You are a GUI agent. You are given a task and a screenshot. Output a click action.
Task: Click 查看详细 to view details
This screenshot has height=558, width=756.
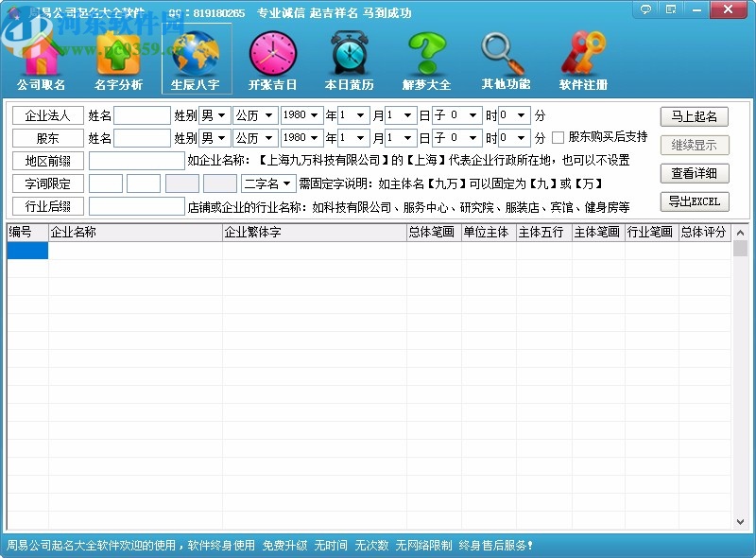coord(695,174)
